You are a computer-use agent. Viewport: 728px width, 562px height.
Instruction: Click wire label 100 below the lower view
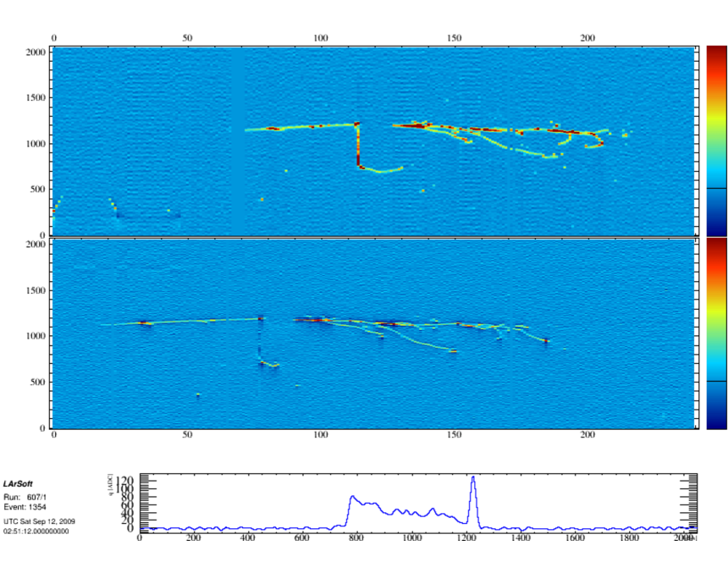point(320,435)
